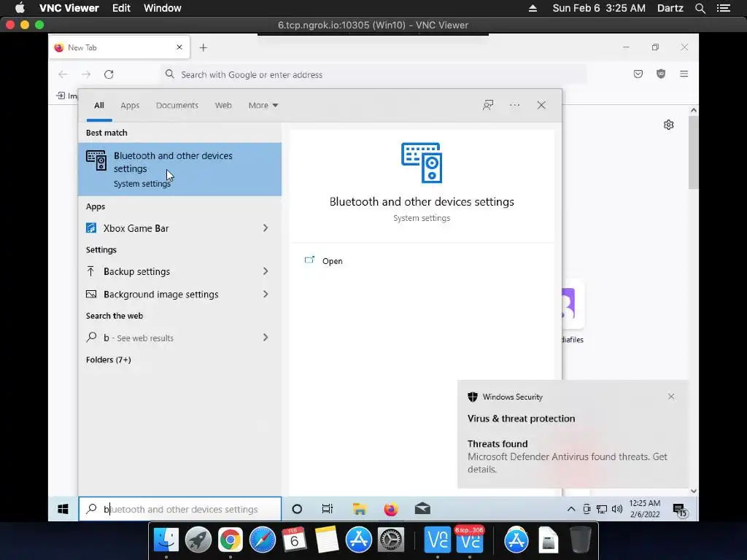Viewport: 747px width, 560px height.
Task: Open the VNC Viewer menu
Action: click(69, 8)
